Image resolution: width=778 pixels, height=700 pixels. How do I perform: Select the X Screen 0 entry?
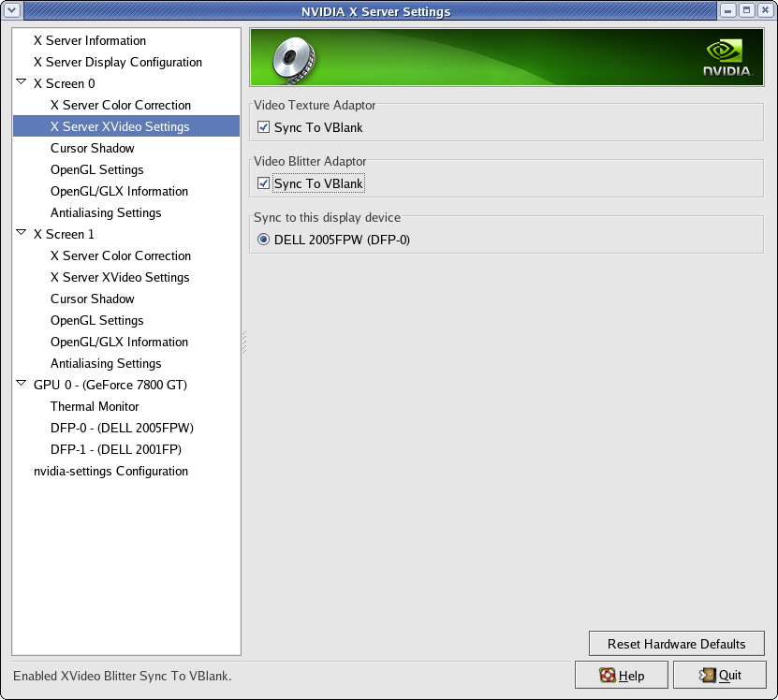click(x=64, y=83)
